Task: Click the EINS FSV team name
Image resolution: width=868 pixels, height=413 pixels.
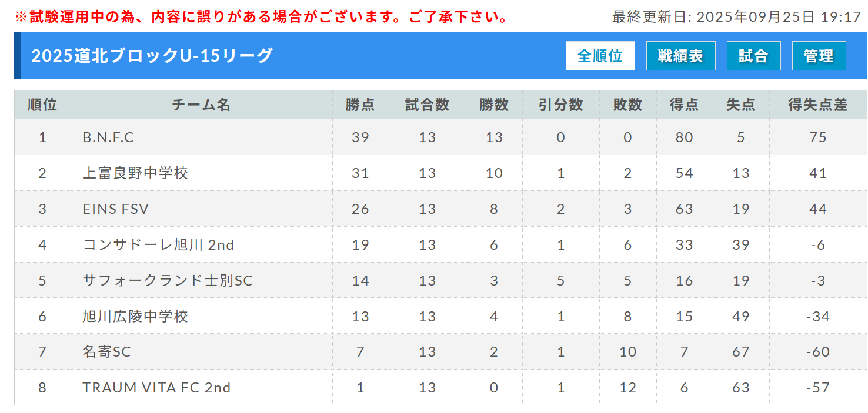Action: coord(116,209)
